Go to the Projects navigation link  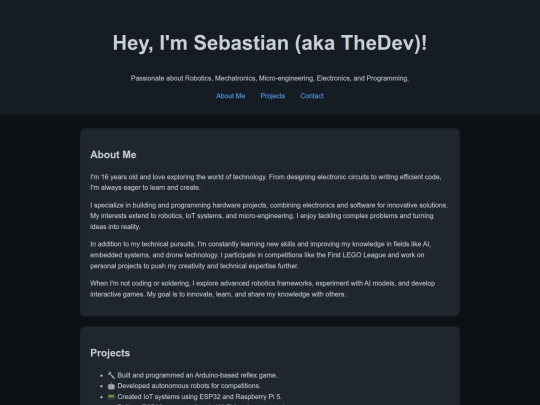coord(273,96)
